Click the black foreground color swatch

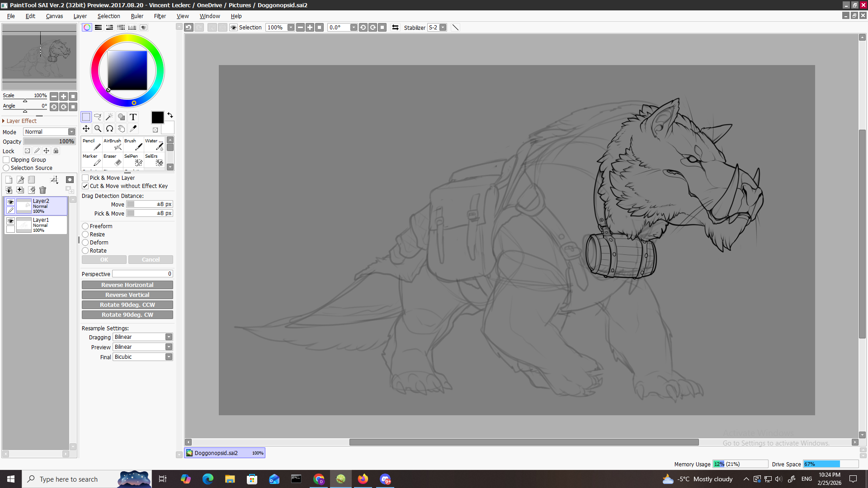(157, 117)
